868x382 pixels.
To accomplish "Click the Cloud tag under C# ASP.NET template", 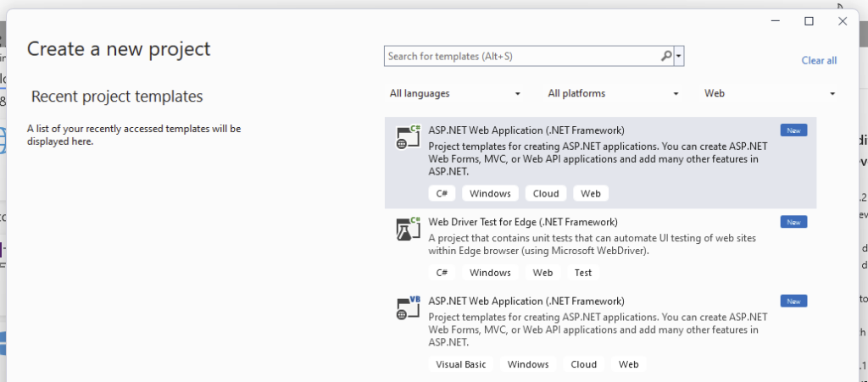I will click(546, 193).
